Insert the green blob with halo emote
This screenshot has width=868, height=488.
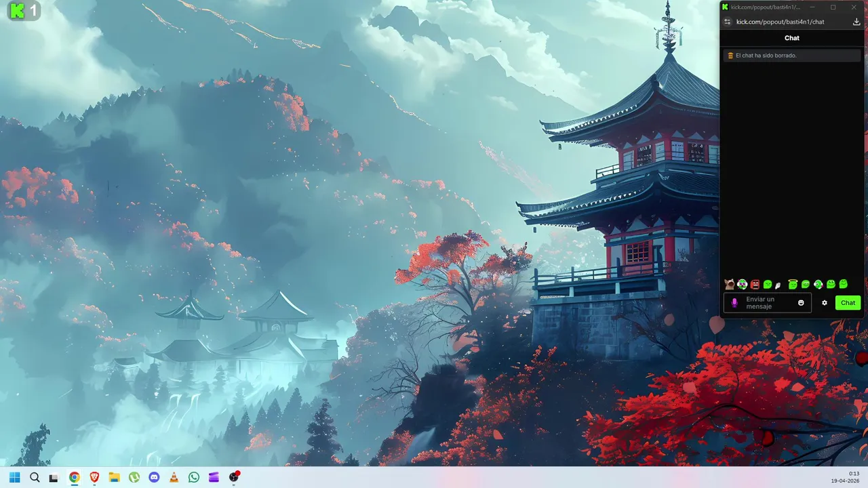click(793, 284)
